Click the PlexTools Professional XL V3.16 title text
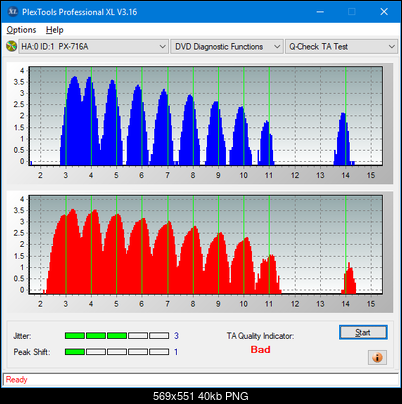Screen dimensions: 402x404 pos(79,12)
